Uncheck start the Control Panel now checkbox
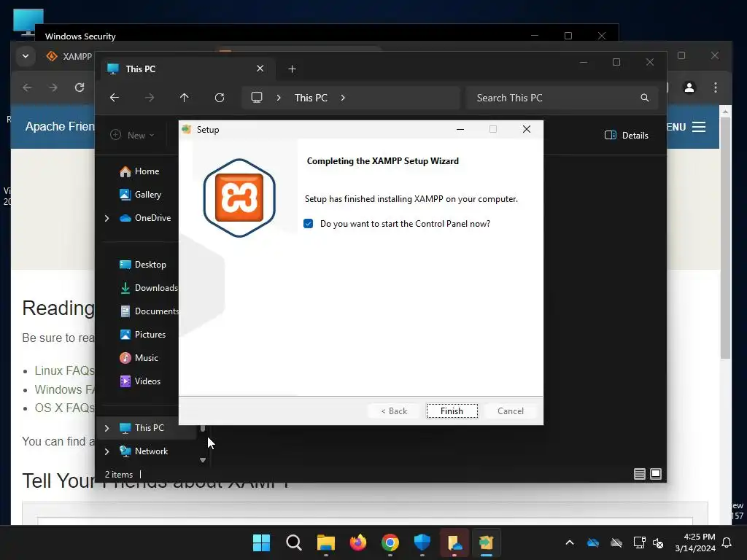 click(309, 224)
